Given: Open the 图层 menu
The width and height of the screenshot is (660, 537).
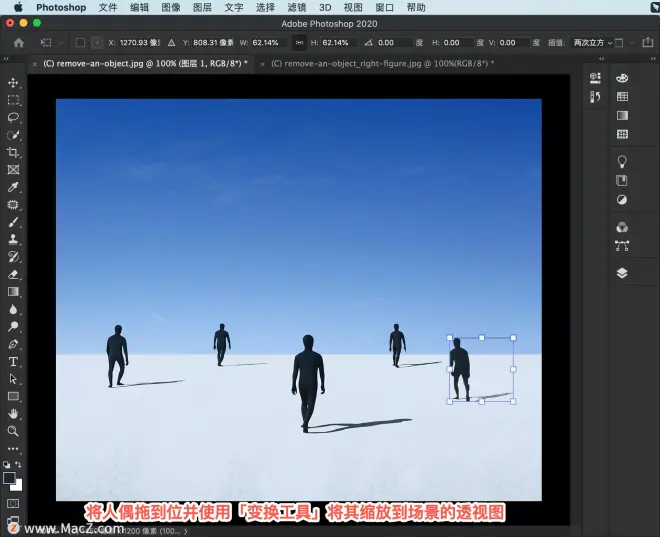Looking at the screenshot, I should 202,8.
